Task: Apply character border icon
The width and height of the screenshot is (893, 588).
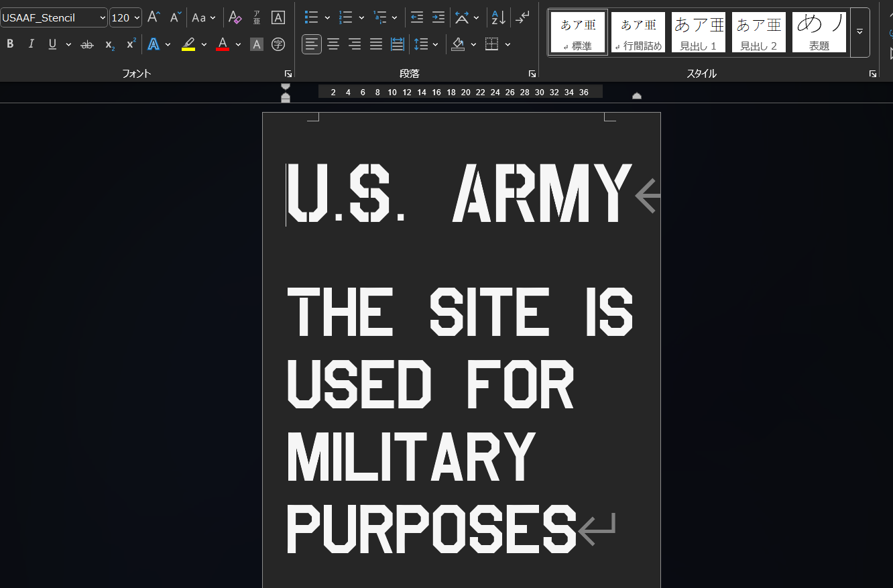Action: click(x=278, y=17)
